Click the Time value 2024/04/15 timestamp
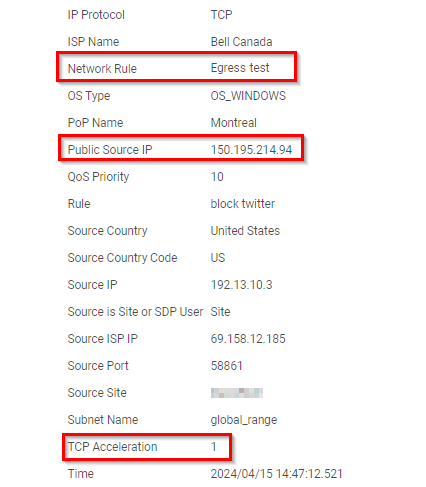The width and height of the screenshot is (426, 487). click(x=276, y=474)
